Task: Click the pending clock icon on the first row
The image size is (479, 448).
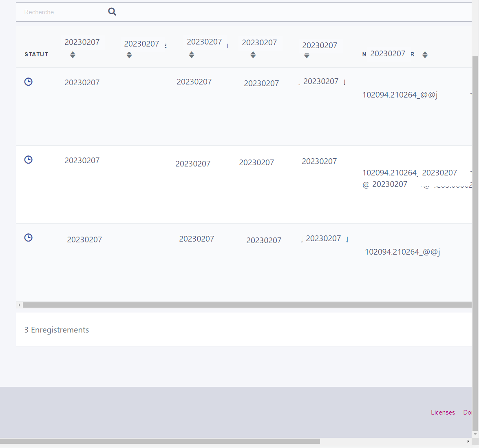Action: 28,82
